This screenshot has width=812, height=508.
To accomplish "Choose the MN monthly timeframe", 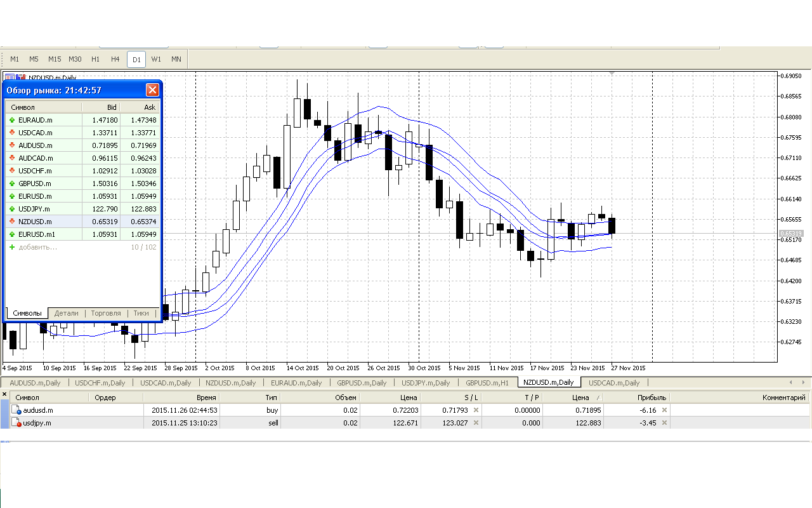I will [176, 59].
